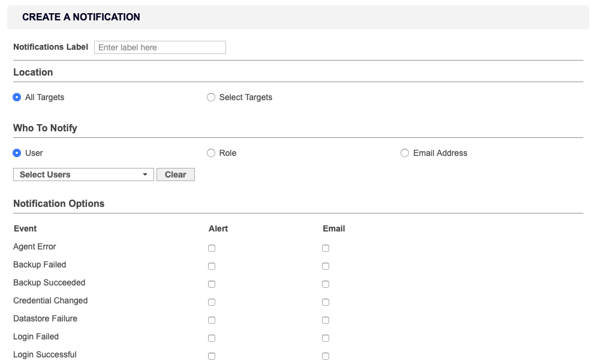Enable Email for Datastore Failure

(326, 320)
